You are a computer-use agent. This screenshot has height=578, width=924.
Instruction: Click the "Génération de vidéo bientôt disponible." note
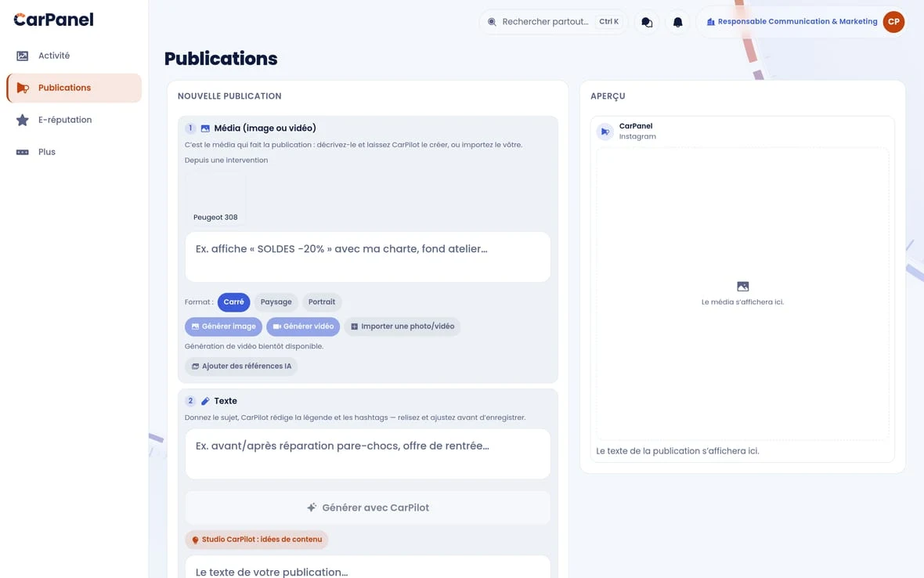[254, 346]
